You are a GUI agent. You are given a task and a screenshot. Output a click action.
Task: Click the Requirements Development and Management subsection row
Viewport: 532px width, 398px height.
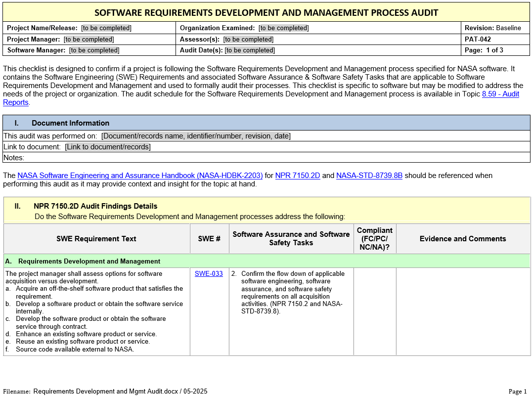coord(89,261)
